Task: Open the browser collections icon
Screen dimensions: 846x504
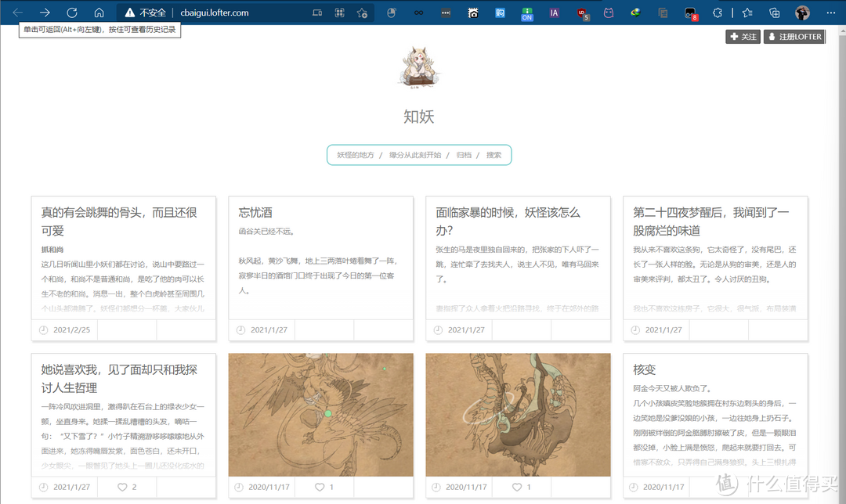Action: [774, 13]
